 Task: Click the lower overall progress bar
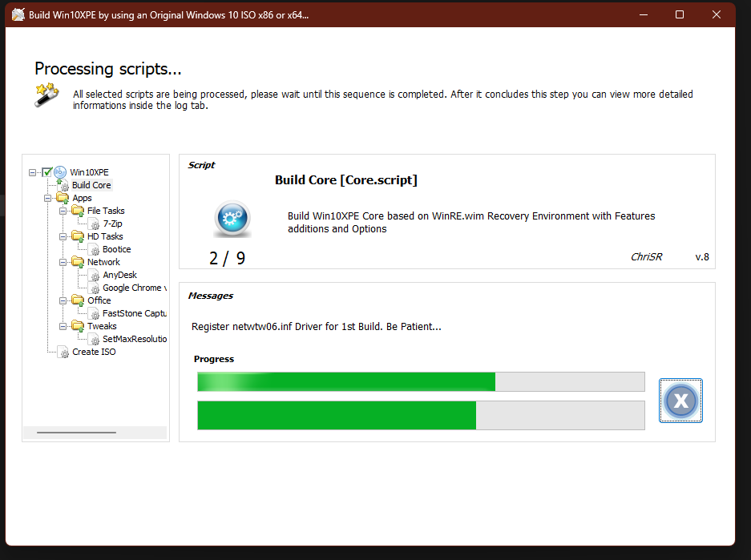click(421, 416)
